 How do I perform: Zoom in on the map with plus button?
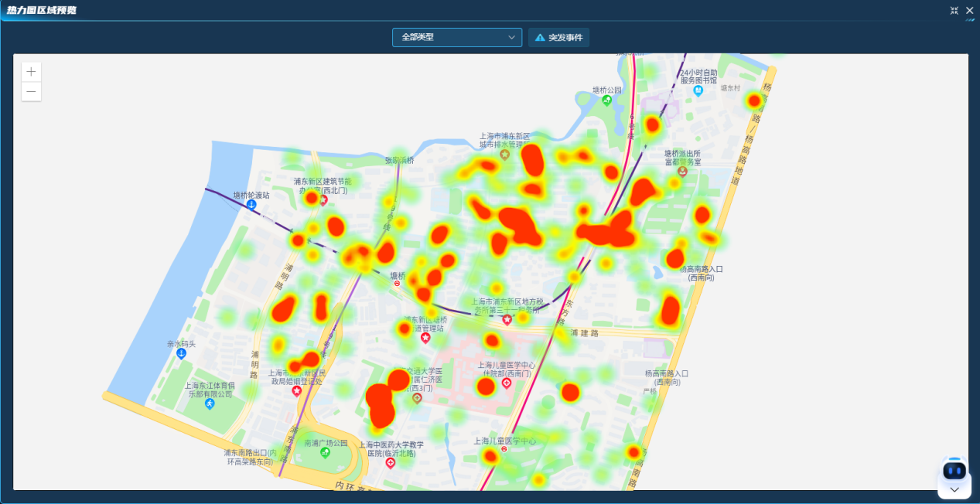click(x=31, y=72)
